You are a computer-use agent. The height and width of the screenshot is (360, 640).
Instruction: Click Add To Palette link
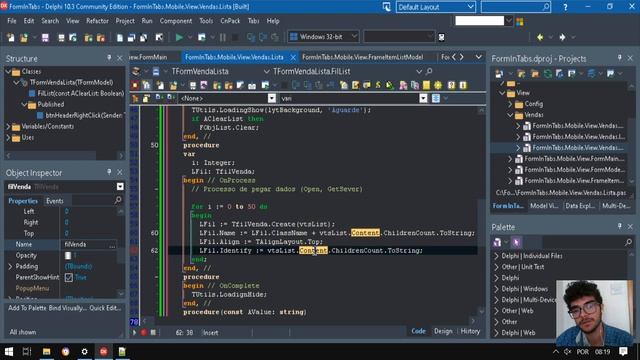pyautogui.click(x=27, y=308)
